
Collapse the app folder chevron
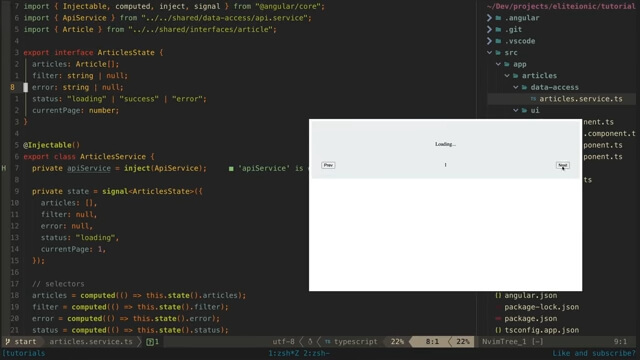[498, 64]
